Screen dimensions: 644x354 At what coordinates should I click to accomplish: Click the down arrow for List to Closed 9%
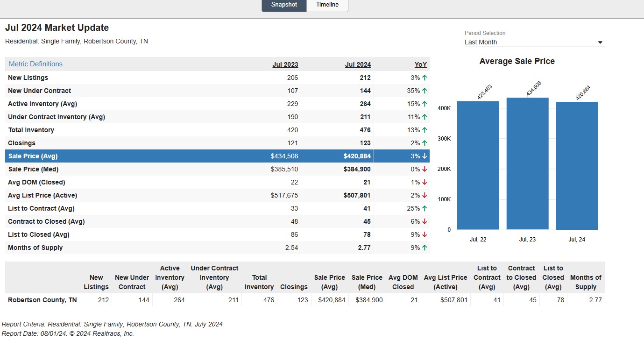[425, 234]
